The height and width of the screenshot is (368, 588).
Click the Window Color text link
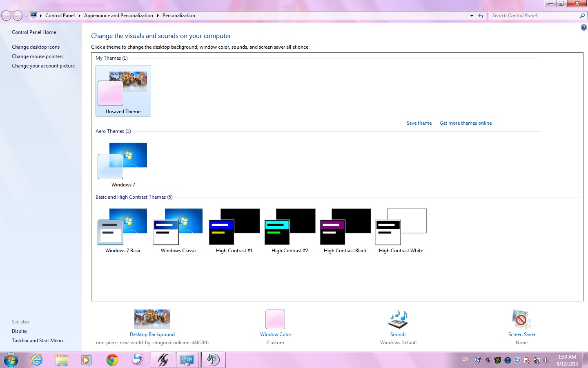coord(276,334)
